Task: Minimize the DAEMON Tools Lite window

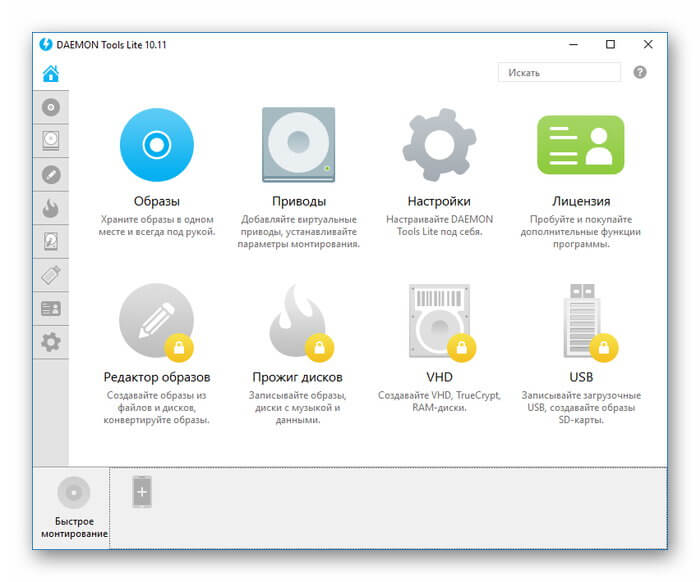Action: [x=573, y=45]
